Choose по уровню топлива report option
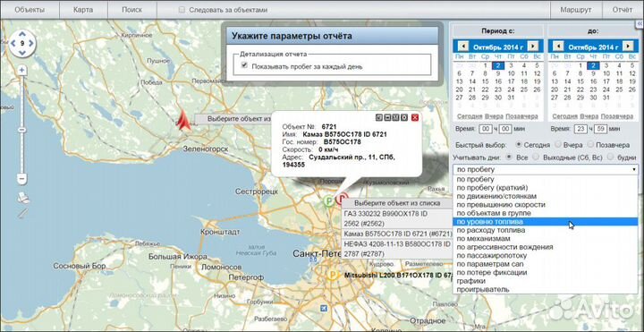The width and height of the screenshot is (644, 332). click(x=546, y=222)
